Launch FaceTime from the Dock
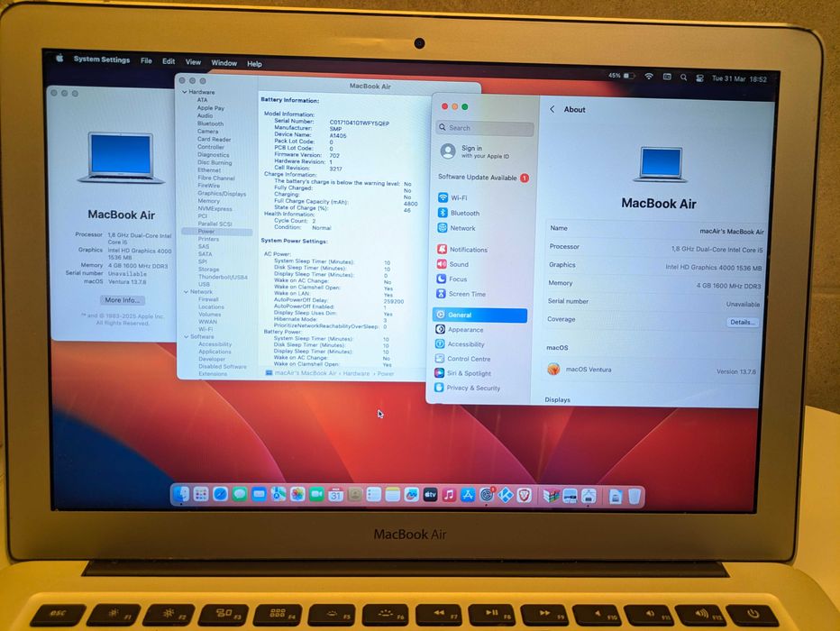Viewport: 840px width, 631px height. pyautogui.click(x=316, y=494)
